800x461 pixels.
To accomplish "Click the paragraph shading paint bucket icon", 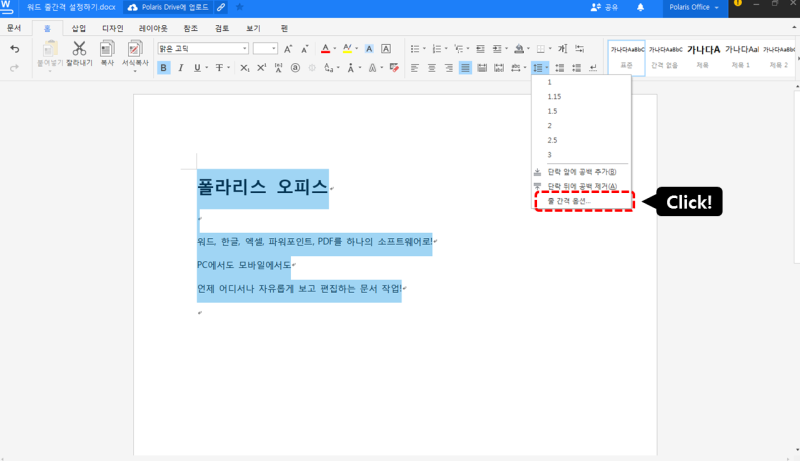I will tap(519, 49).
